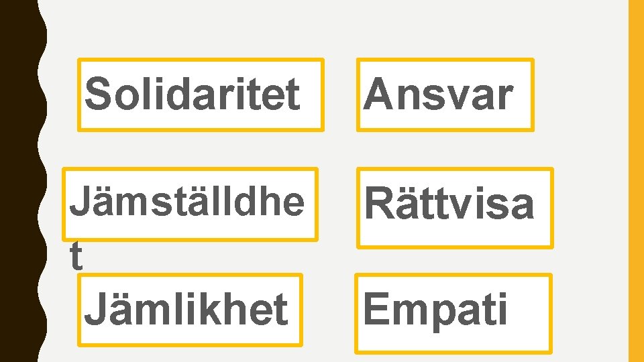
Task: Click the Empati box
Action: tap(453, 312)
